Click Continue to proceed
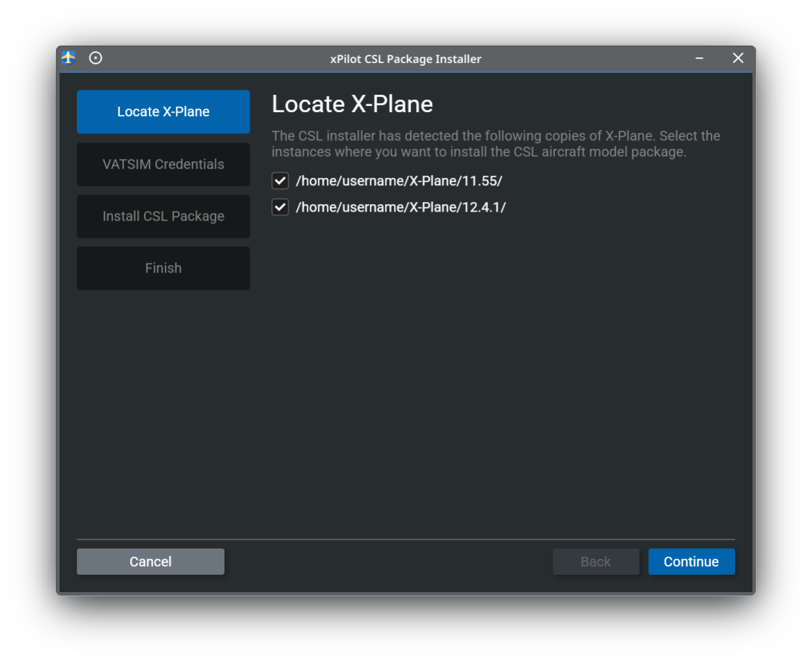This screenshot has width=812, height=662. [691, 561]
